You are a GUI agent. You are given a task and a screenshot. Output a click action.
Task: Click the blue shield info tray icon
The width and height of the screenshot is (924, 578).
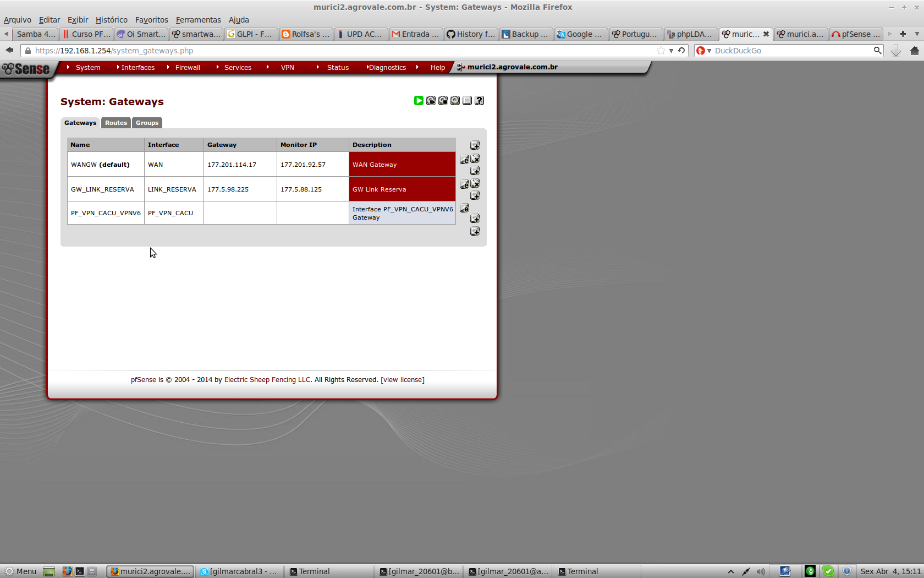click(x=847, y=571)
